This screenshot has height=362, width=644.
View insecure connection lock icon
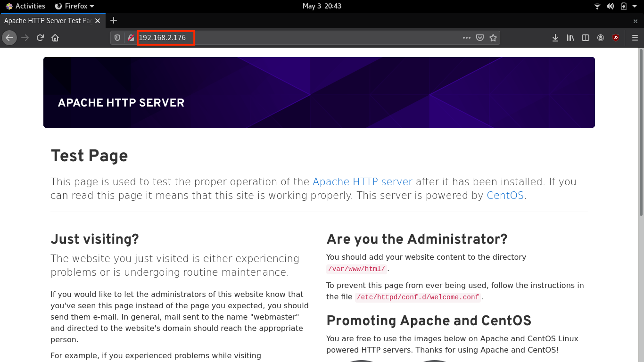click(x=131, y=38)
